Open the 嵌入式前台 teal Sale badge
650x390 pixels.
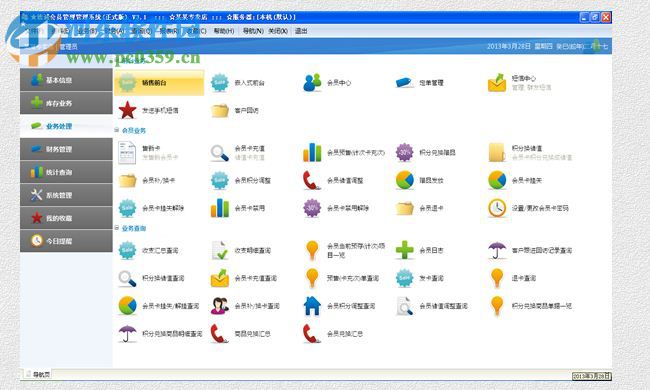pyautogui.click(x=220, y=83)
